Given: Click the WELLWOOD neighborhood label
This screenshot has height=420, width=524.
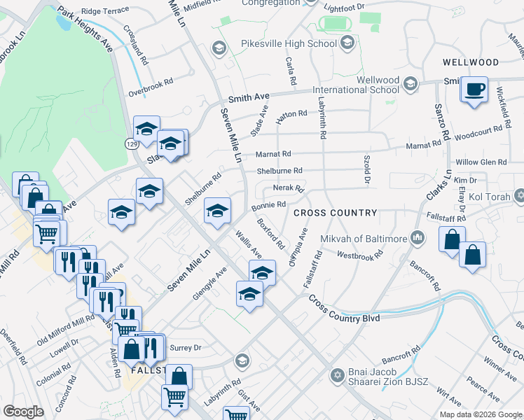Looking at the screenshot, I should coord(471,62).
